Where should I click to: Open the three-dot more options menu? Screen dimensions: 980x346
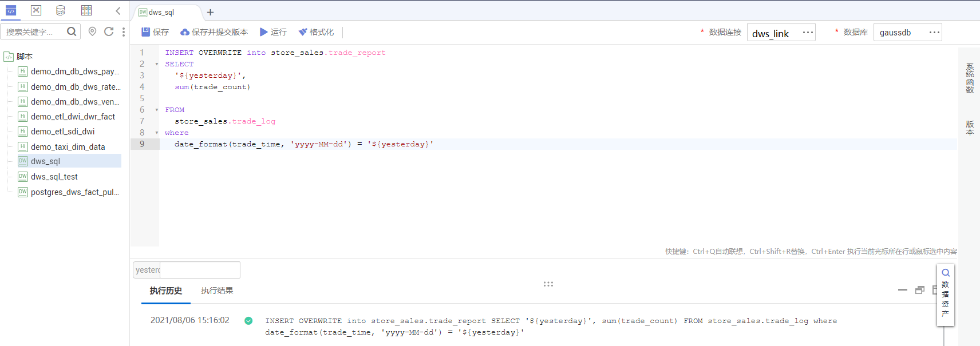pos(124,32)
